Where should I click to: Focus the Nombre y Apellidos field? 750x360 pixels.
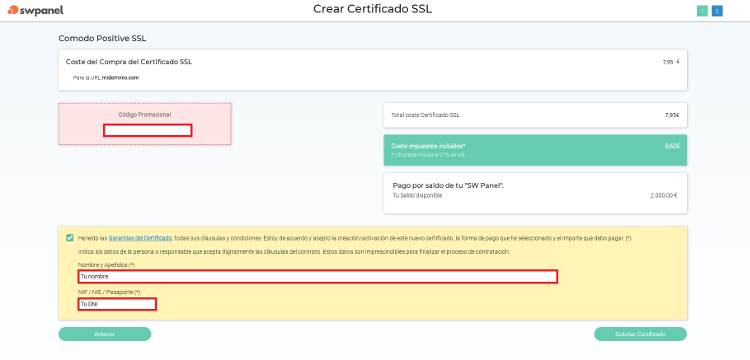pyautogui.click(x=318, y=276)
